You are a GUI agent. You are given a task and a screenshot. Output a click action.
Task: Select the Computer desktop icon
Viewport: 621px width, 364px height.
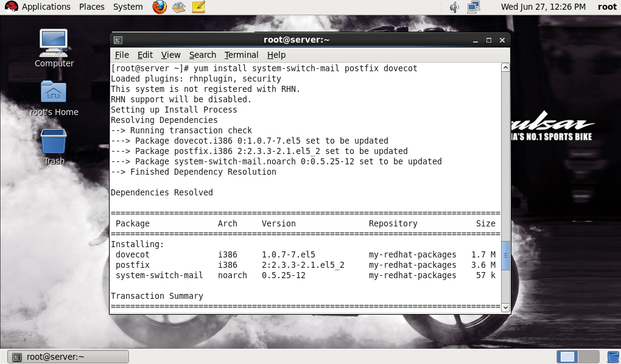(x=54, y=48)
